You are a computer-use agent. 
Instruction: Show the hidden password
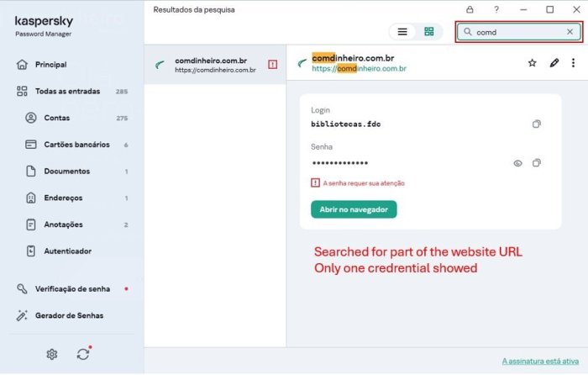(517, 163)
